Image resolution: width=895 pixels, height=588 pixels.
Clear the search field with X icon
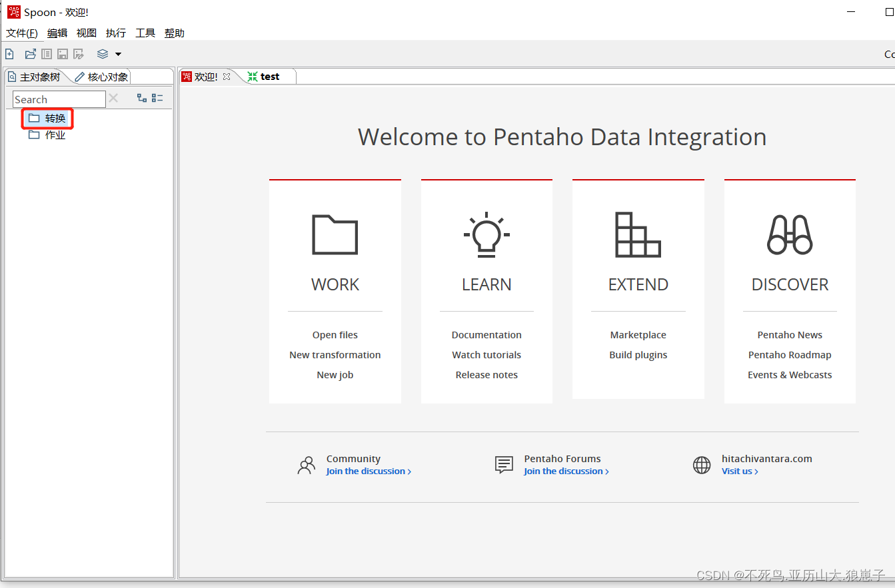(x=113, y=99)
